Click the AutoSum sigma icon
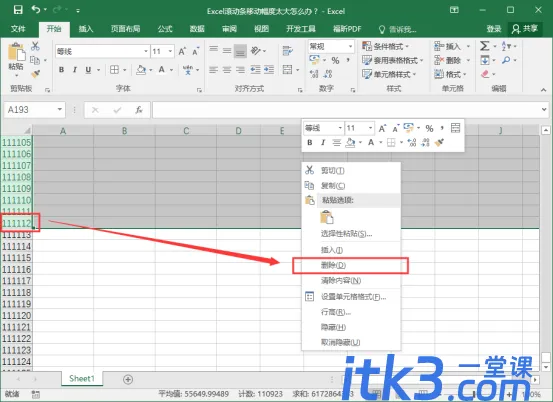This screenshot has width=553, height=402. [x=485, y=46]
